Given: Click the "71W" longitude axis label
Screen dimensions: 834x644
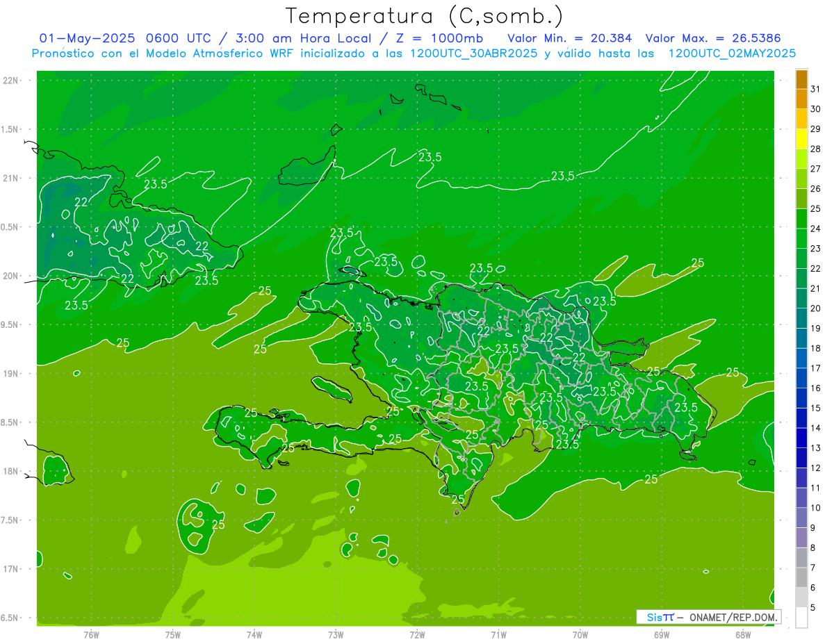Looking at the screenshot, I should [x=499, y=634].
